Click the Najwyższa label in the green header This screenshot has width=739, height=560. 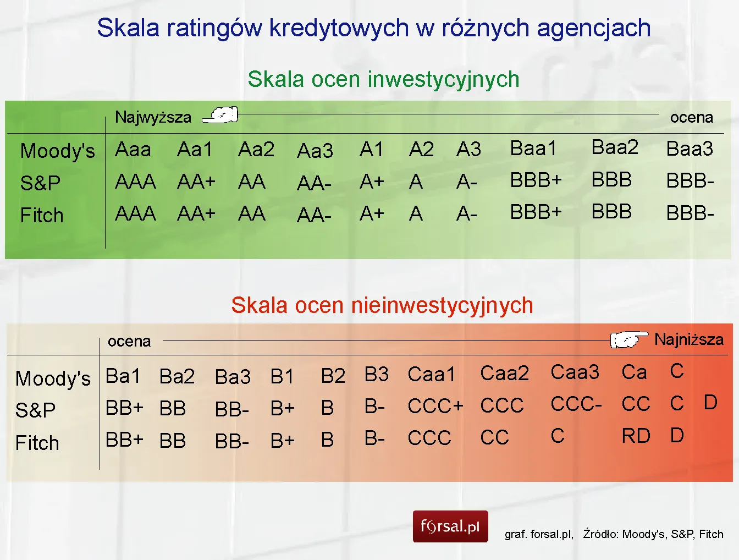[153, 117]
